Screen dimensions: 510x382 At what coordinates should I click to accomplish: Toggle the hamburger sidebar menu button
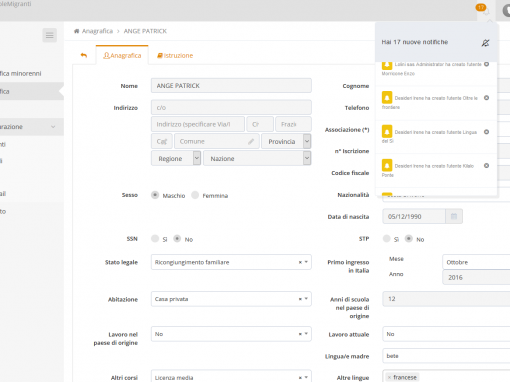50,35
